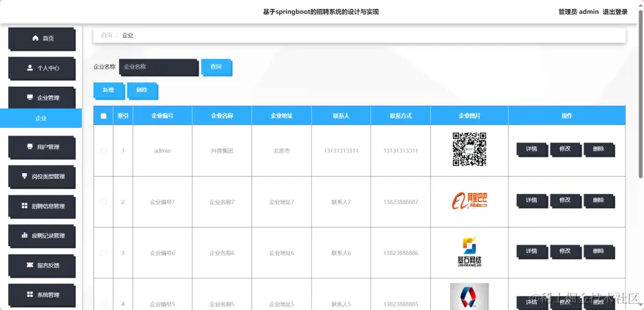Click the home icon in 首页 menu
The image size is (644, 310).
click(35, 38)
